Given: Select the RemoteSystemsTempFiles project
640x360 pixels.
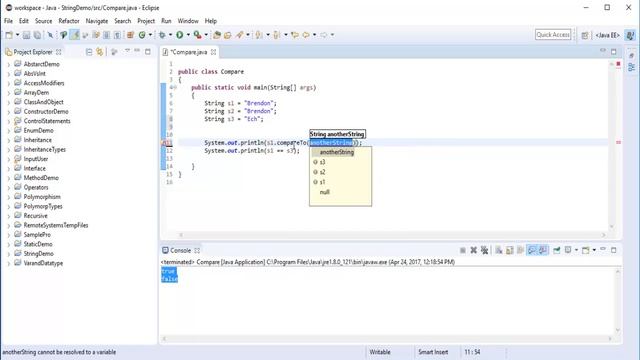Looking at the screenshot, I should coord(56,225).
